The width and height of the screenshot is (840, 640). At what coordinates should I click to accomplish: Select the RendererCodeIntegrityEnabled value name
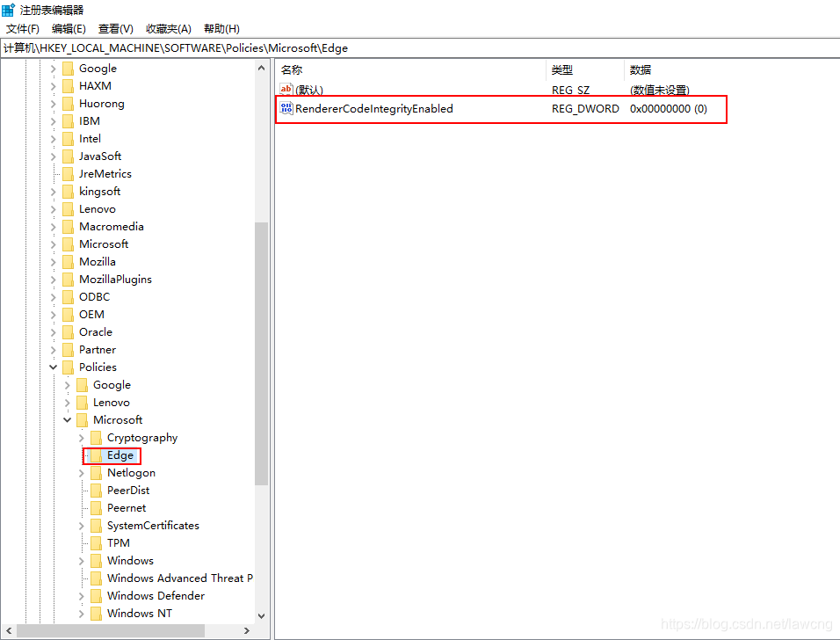[x=374, y=109]
